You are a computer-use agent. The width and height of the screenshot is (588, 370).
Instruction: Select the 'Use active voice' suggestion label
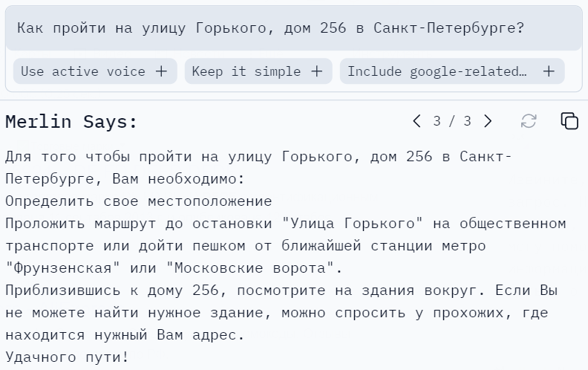pos(83,71)
